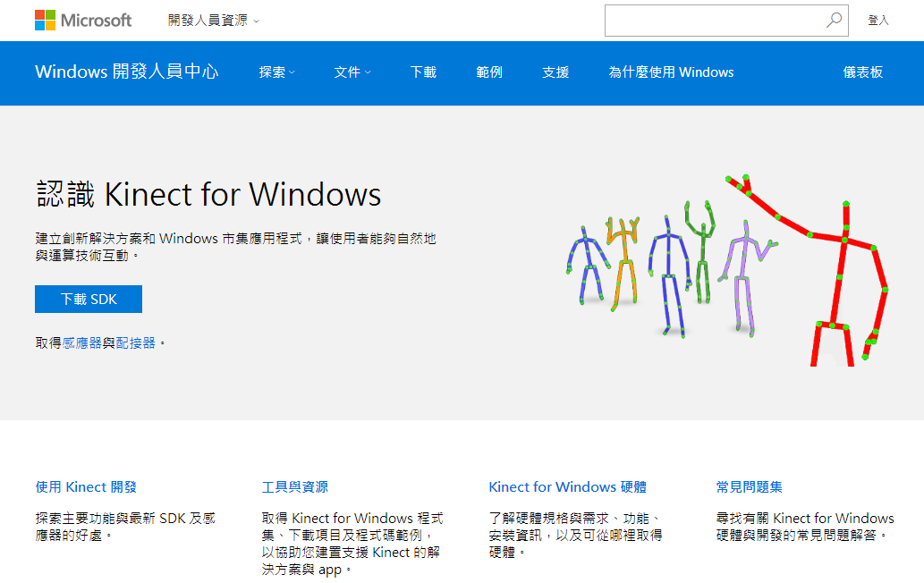Open the 工具與資源 heading link
The height and width of the screenshot is (583, 924).
[294, 487]
